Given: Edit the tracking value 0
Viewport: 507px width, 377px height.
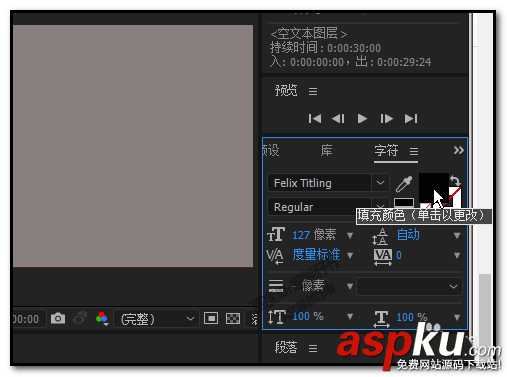Looking at the screenshot, I should 399,255.
